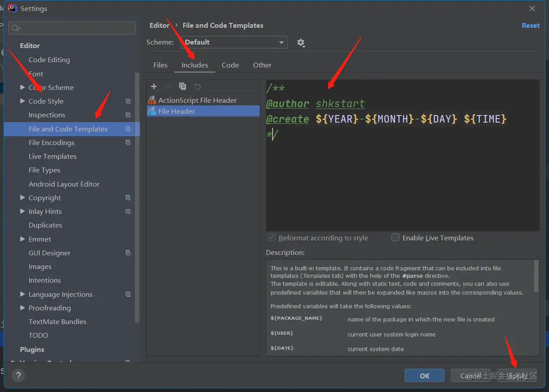Image resolution: width=549 pixels, height=392 pixels.
Task: Click project-level icon next to Copyright
Action: pos(128,198)
